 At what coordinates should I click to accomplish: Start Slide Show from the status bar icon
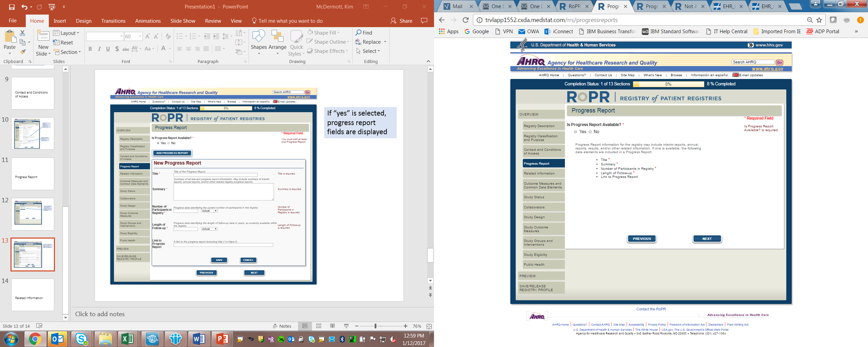click(346, 326)
